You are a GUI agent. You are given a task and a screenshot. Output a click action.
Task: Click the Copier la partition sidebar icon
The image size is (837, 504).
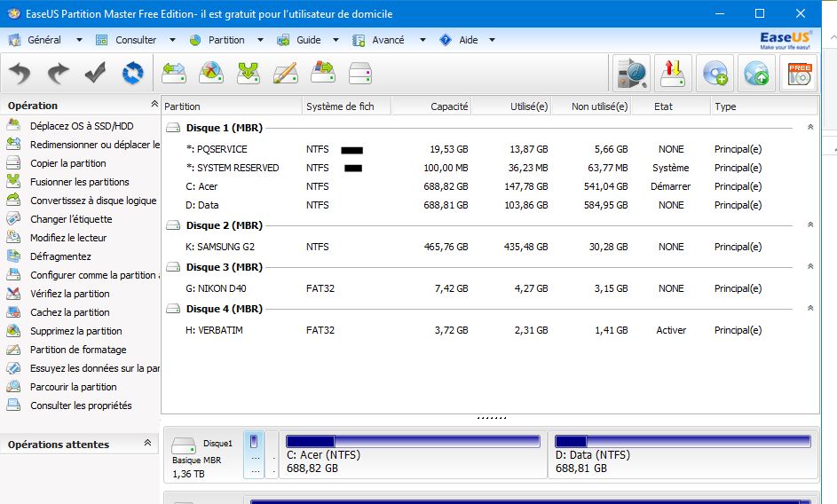click(13, 163)
